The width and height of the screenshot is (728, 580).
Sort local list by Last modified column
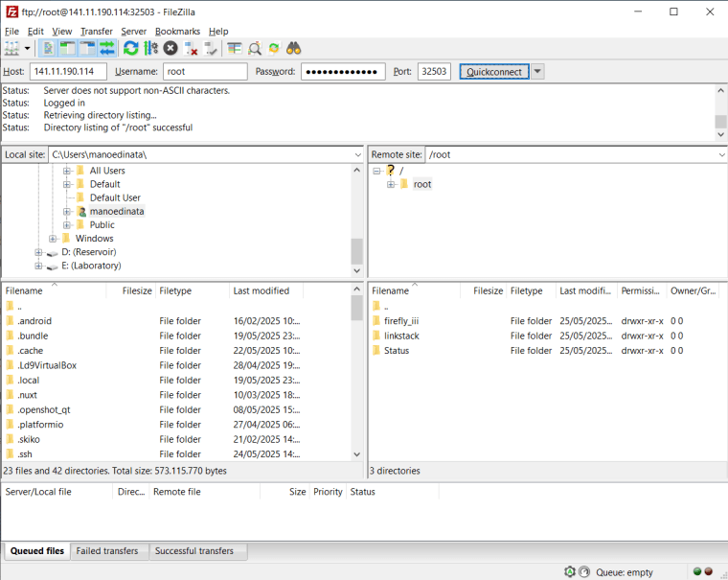click(x=266, y=290)
